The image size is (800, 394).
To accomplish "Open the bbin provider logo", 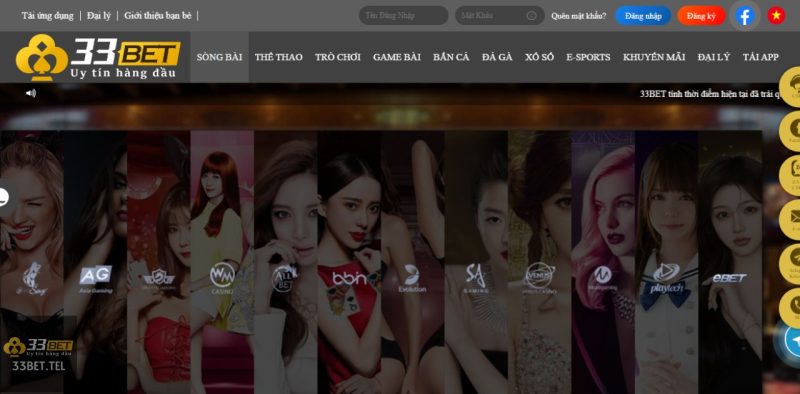I will point(349,278).
